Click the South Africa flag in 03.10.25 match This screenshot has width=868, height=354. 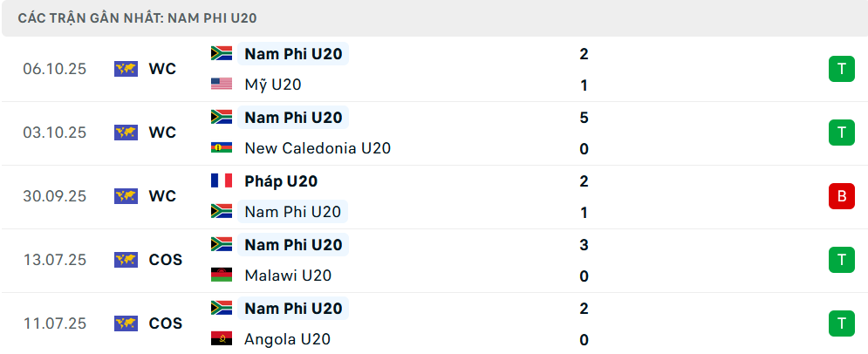click(x=222, y=117)
